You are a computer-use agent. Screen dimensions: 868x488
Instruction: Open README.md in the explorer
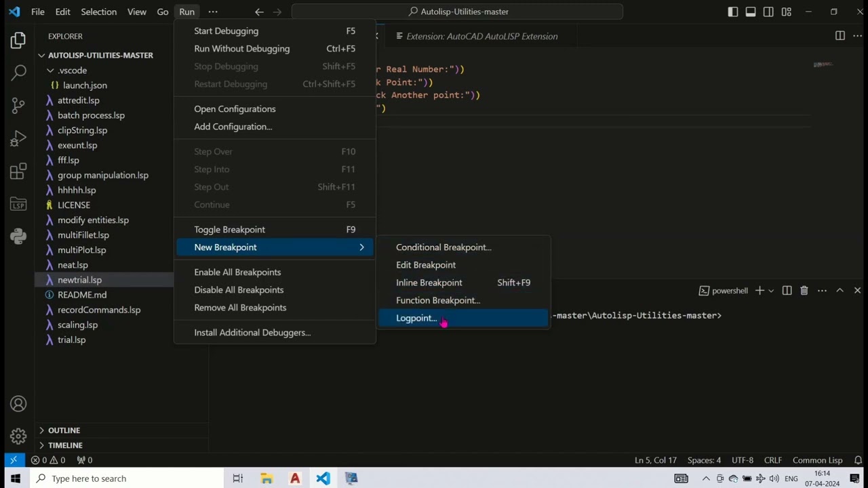pos(82,295)
